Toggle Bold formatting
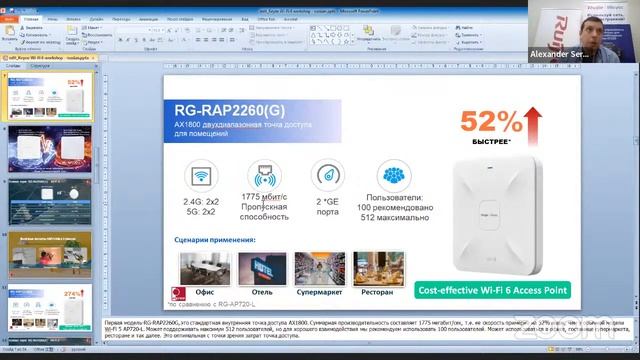This screenshot has width=640, height=360. (120, 40)
